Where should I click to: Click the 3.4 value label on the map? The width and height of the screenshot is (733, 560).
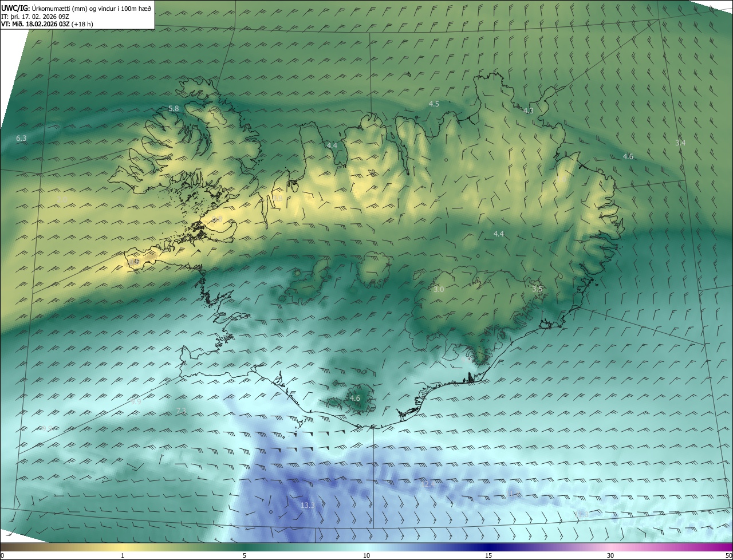(680, 143)
